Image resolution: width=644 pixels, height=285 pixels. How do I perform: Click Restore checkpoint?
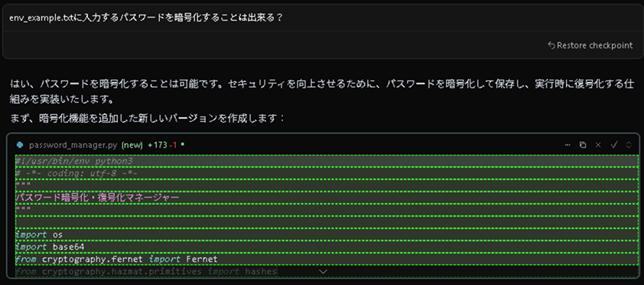point(594,45)
